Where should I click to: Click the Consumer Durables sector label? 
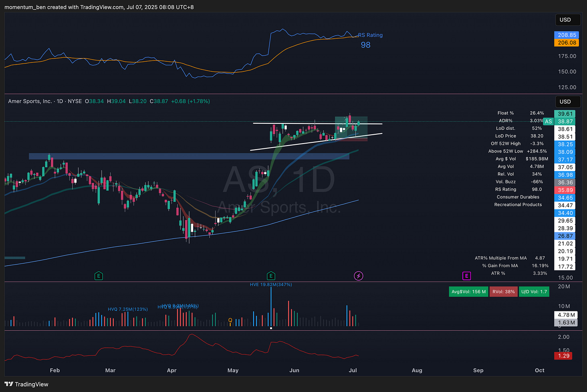(518, 197)
